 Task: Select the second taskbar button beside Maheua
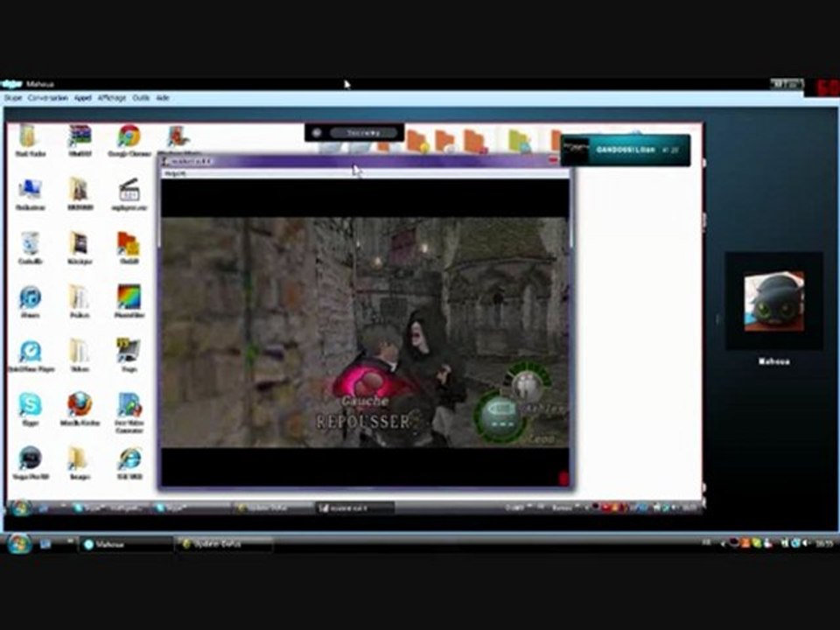click(x=224, y=544)
